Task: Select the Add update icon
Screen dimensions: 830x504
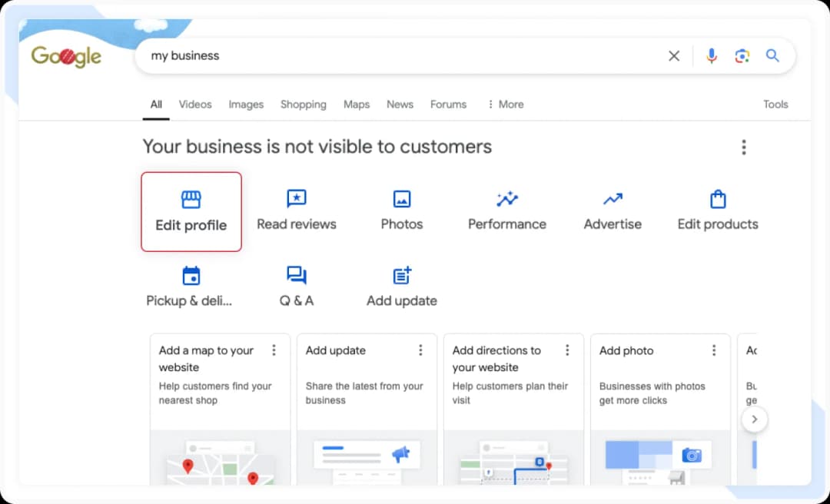Action: [402, 284]
